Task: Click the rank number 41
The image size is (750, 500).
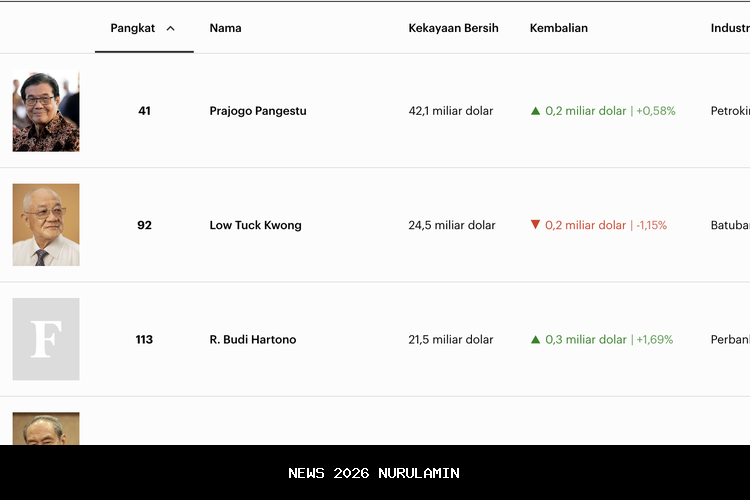Action: pos(144,111)
